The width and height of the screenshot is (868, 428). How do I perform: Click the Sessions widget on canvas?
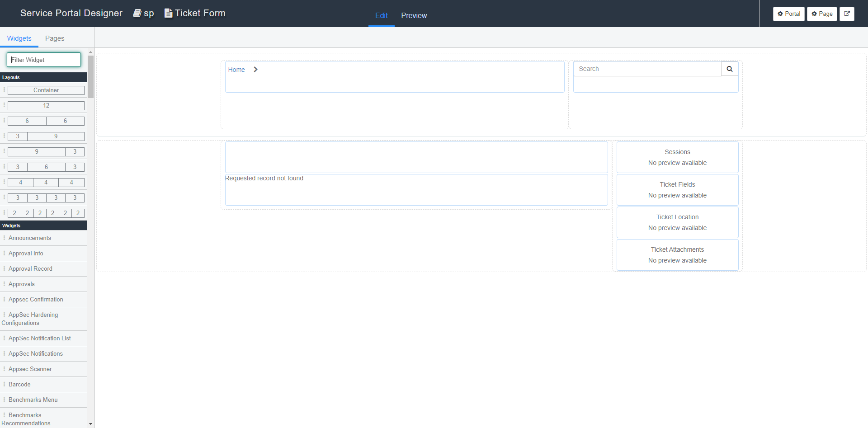click(x=677, y=157)
